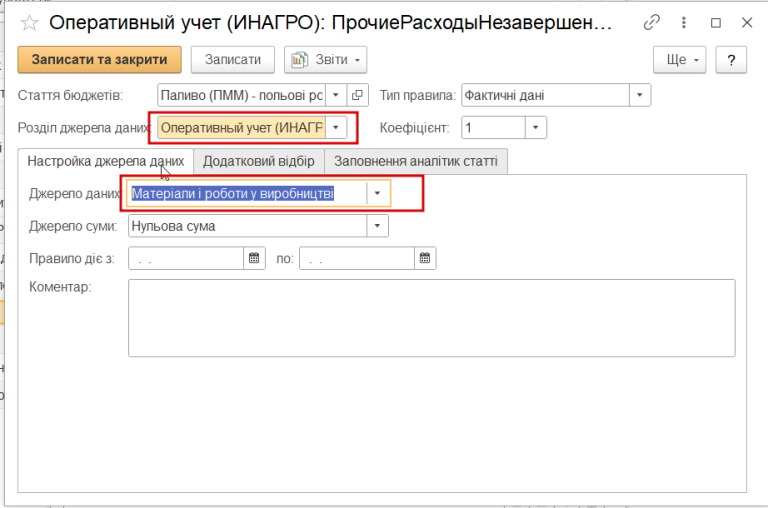Screen dimensions: 768x508
Task: Expand the Розділ джерела даних dropdown arrow
Action: click(x=336, y=127)
